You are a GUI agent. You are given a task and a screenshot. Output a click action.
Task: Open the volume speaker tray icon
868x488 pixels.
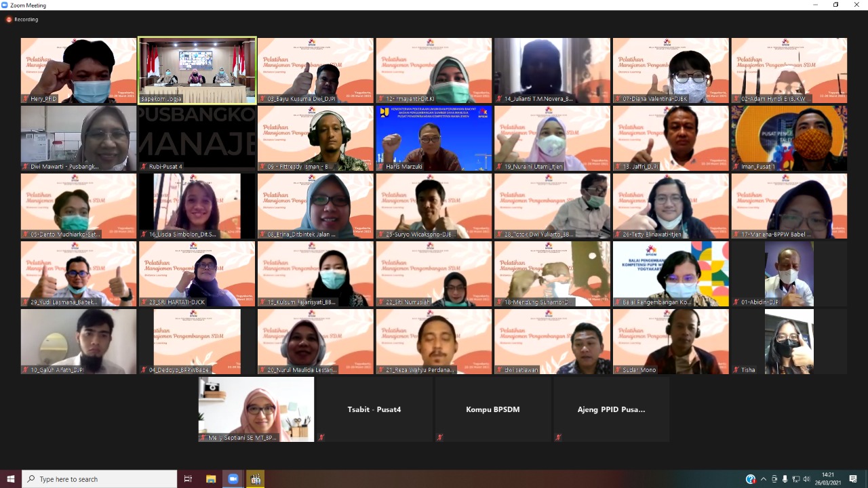[806, 479]
